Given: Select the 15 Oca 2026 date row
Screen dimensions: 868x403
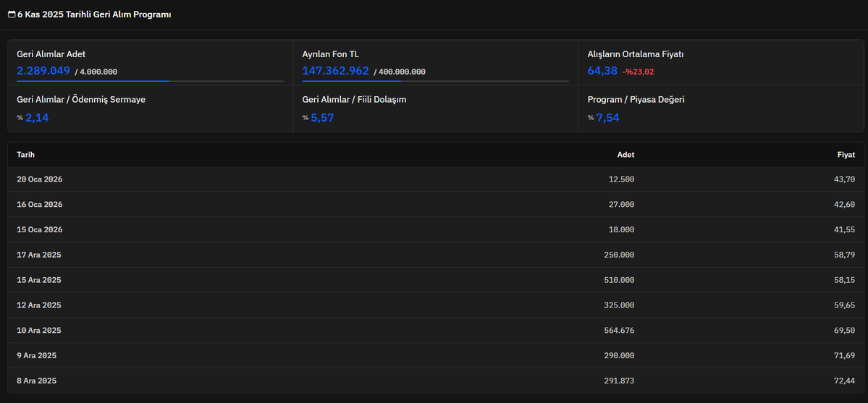Looking at the screenshot, I should pos(436,230).
